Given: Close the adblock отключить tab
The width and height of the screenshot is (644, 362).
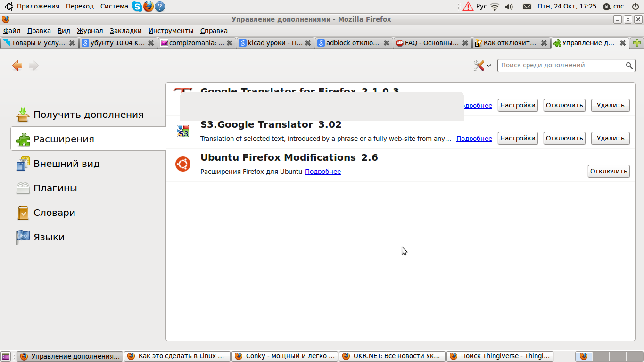Looking at the screenshot, I should click(387, 43).
